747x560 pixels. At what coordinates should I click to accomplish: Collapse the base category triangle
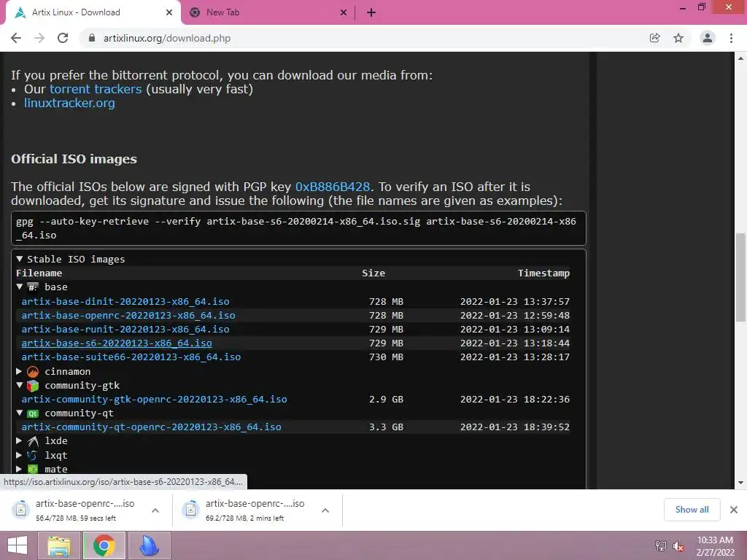pyautogui.click(x=20, y=287)
